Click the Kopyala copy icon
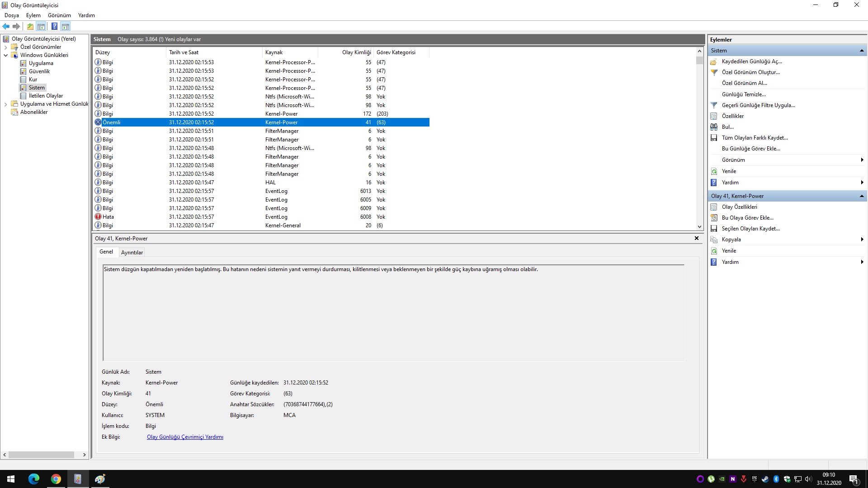The image size is (868, 488). [714, 239]
